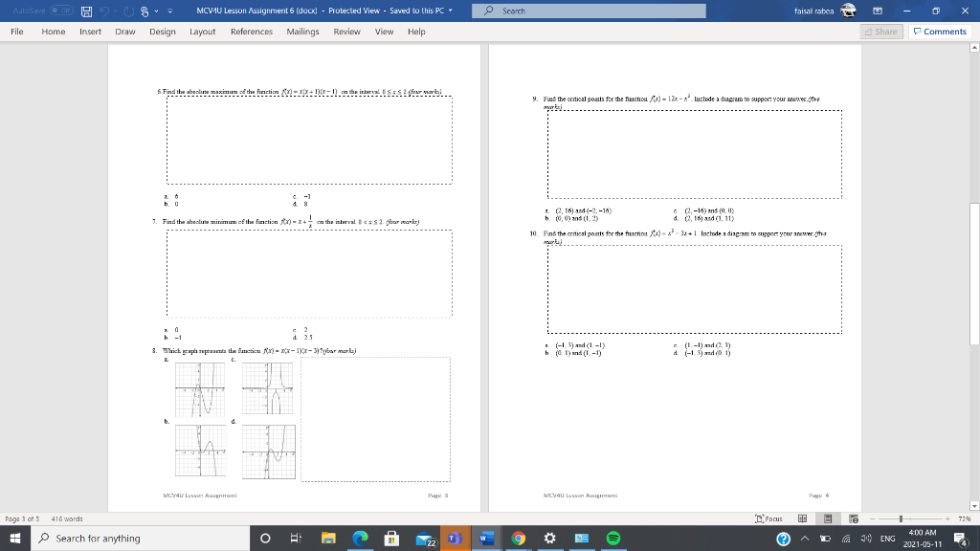Open the Undo history dropdown arrow

pyautogui.click(x=115, y=11)
